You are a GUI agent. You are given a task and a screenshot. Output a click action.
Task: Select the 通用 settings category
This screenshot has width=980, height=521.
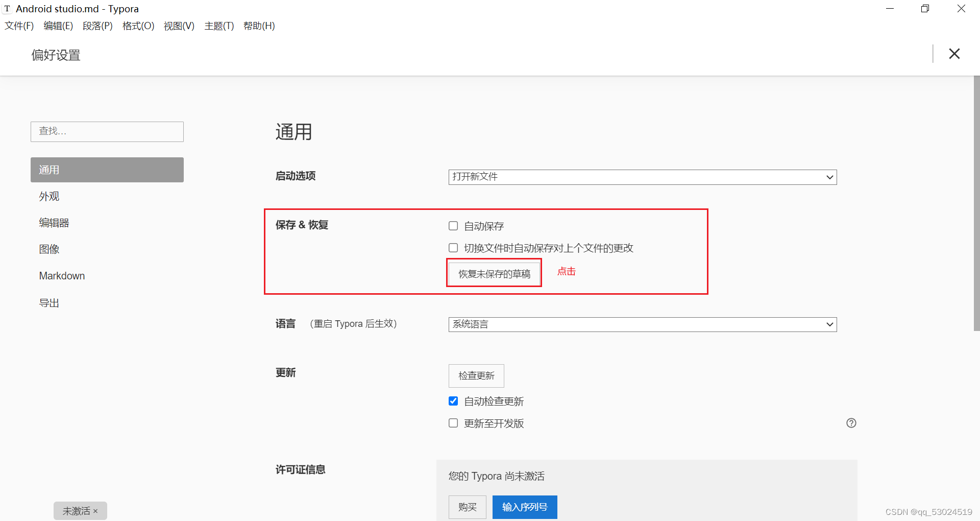coord(107,170)
